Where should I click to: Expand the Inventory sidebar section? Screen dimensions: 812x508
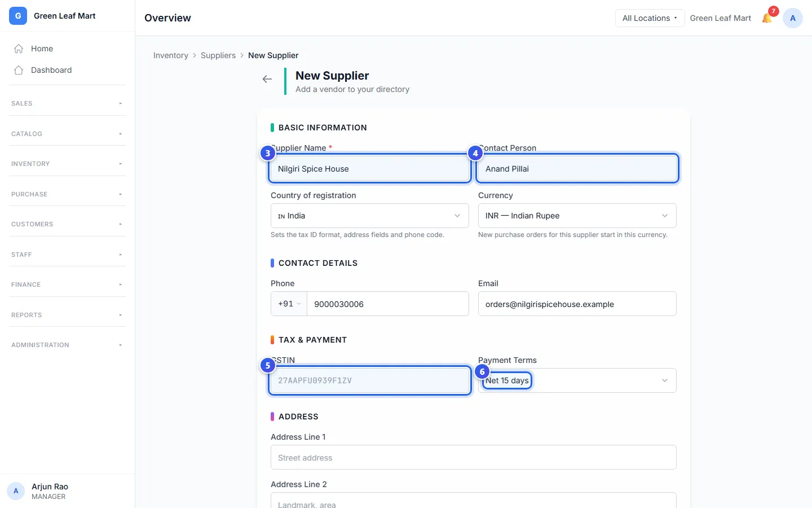68,164
